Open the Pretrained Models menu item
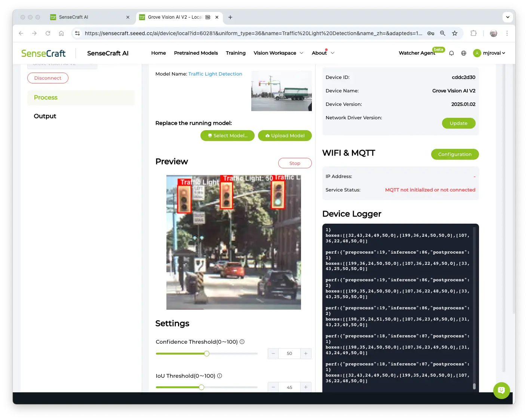This screenshot has width=528, height=420. coord(196,53)
